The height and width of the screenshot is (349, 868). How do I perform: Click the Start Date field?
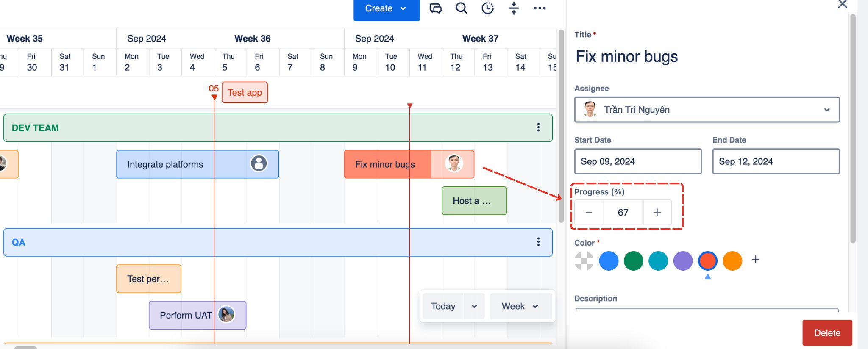pos(637,161)
